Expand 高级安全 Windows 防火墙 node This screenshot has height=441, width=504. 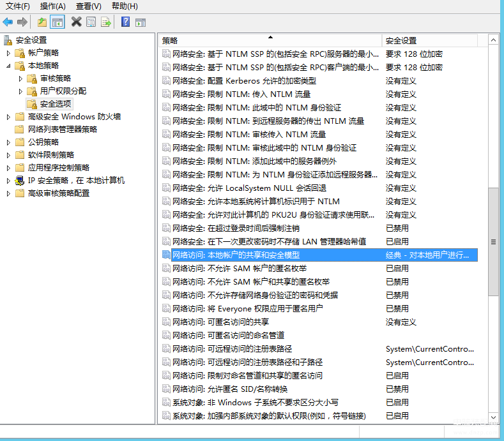[x=8, y=117]
